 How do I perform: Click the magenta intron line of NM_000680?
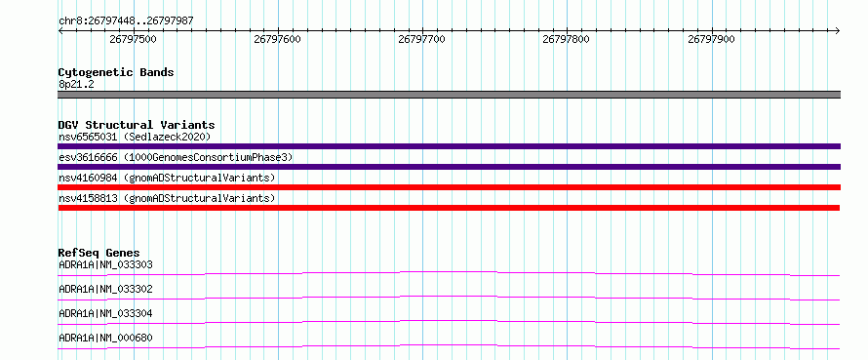[x=449, y=346]
